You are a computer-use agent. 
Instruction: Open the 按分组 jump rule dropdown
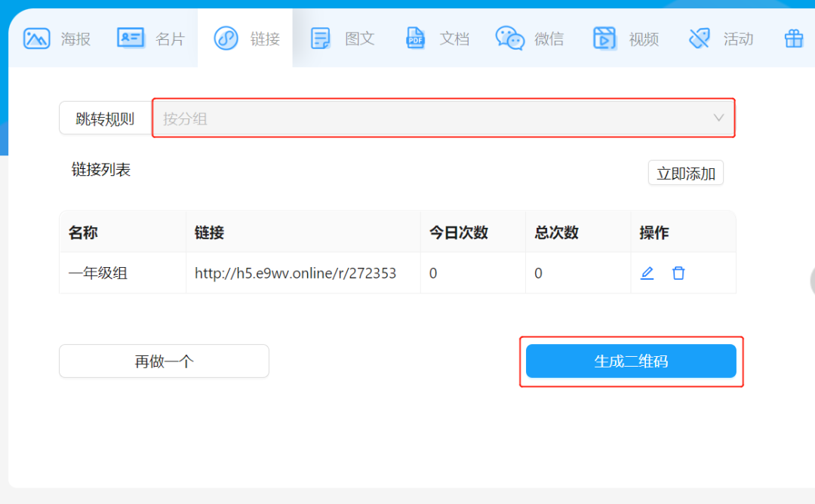tap(444, 118)
